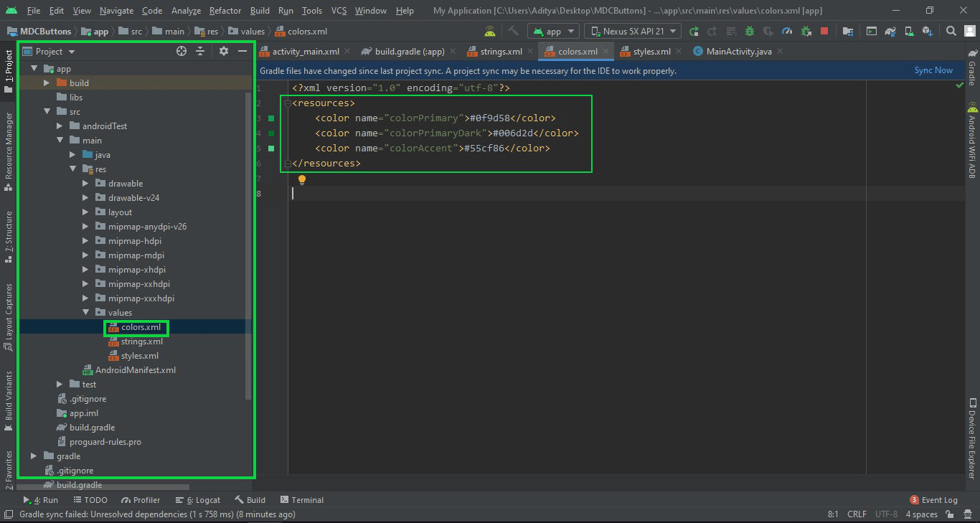This screenshot has width=980, height=523.
Task: Open the Profiler toolbar icon
Action: pos(786,31)
